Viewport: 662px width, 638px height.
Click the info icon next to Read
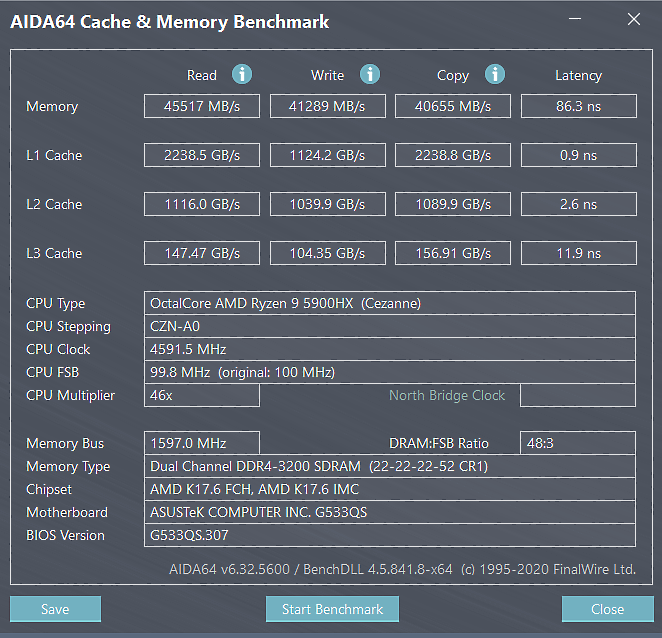(242, 74)
